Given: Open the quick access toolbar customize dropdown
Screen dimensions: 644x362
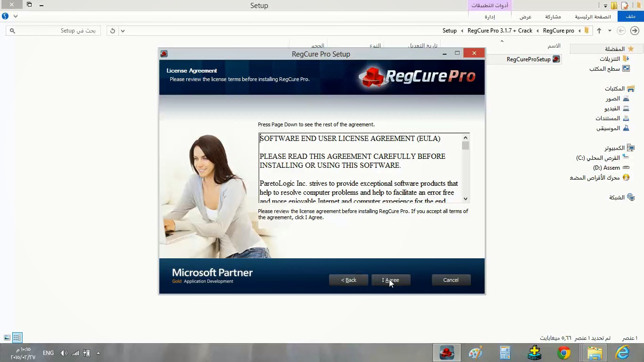Looking at the screenshot, I should point(605,6).
